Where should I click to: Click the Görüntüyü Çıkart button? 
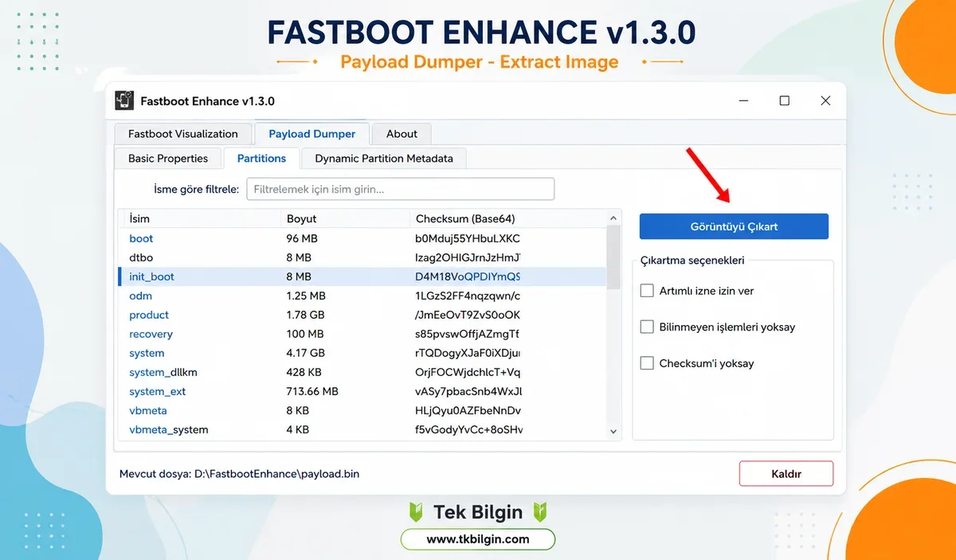point(734,226)
